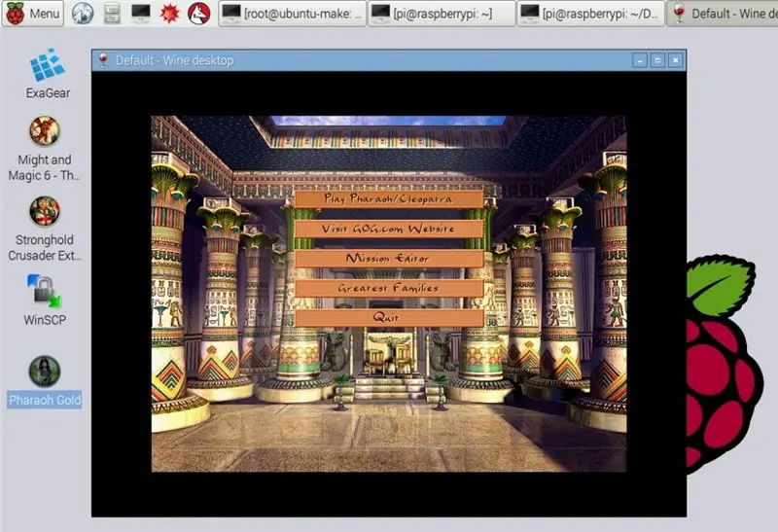Maximize the Wine desktop window
The height and width of the screenshot is (532, 778).
click(658, 60)
